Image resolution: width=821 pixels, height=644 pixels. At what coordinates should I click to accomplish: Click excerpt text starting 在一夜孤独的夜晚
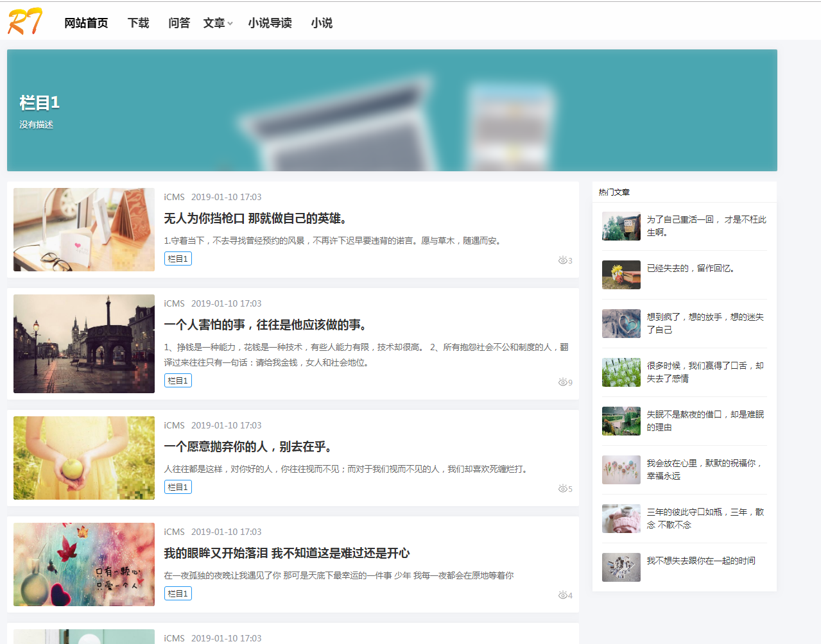(x=339, y=575)
